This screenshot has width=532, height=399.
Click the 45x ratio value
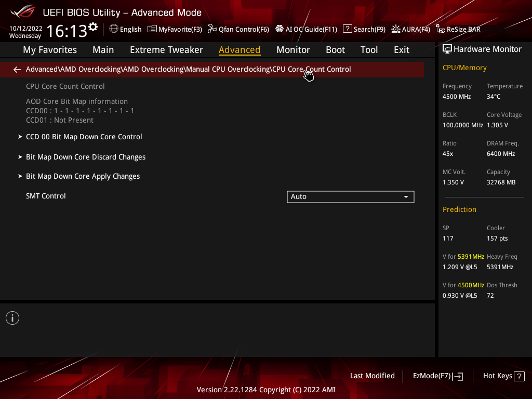click(447, 154)
